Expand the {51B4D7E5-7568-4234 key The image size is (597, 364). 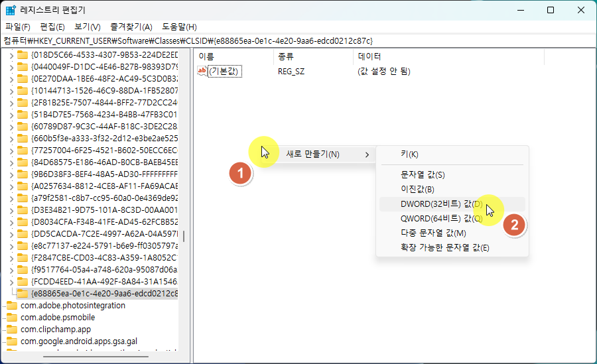click(11, 115)
